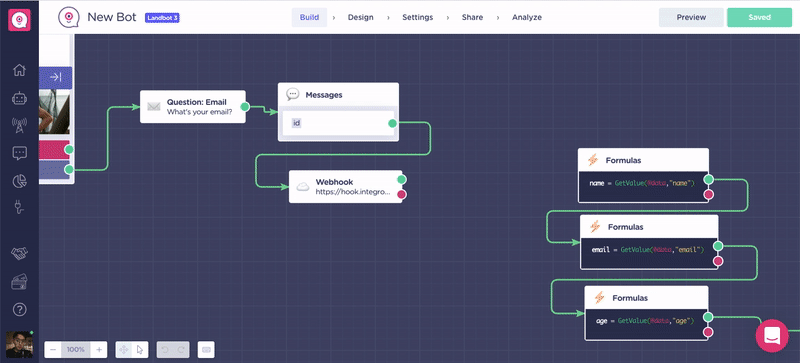Zoom in with the plus button

coord(99,350)
